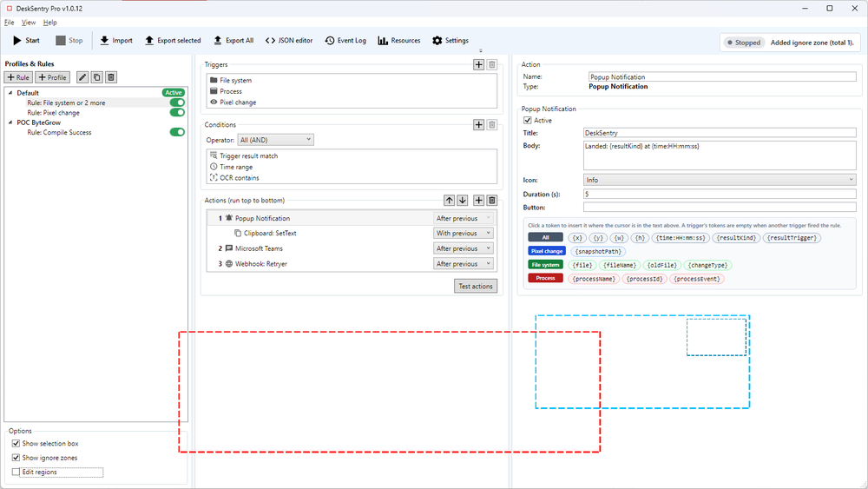The width and height of the screenshot is (868, 489).
Task: Export selected rule via toolbar
Action: 173,41
